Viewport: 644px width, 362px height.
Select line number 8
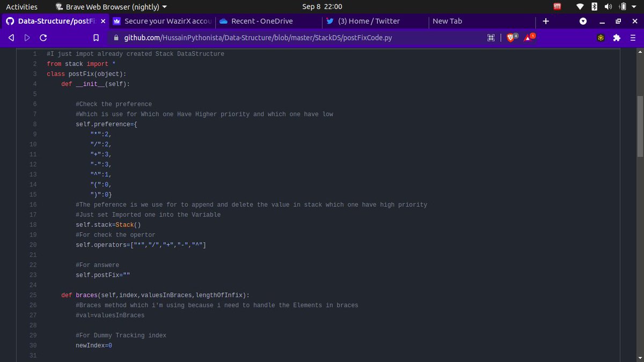34,124
